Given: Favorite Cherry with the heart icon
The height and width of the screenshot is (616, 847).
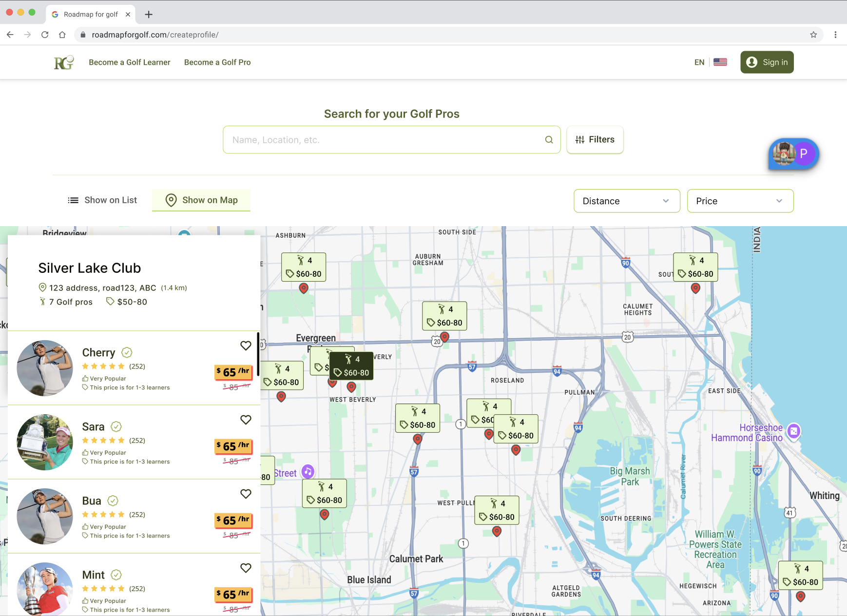Looking at the screenshot, I should [x=246, y=346].
